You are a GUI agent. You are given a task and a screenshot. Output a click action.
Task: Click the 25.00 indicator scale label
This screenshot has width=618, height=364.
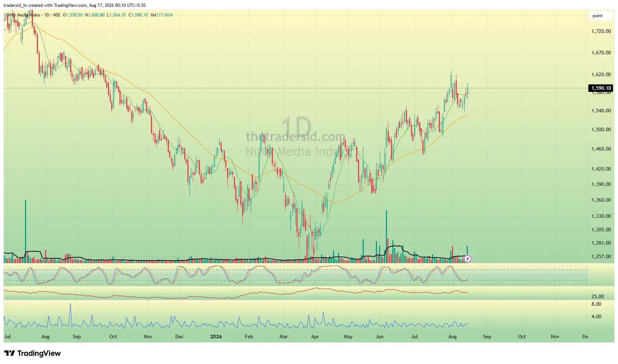(x=598, y=296)
